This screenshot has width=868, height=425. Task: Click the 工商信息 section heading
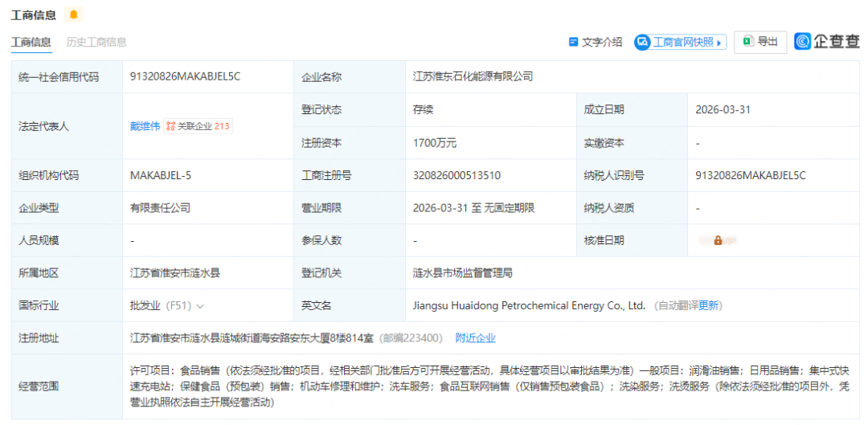[x=34, y=15]
